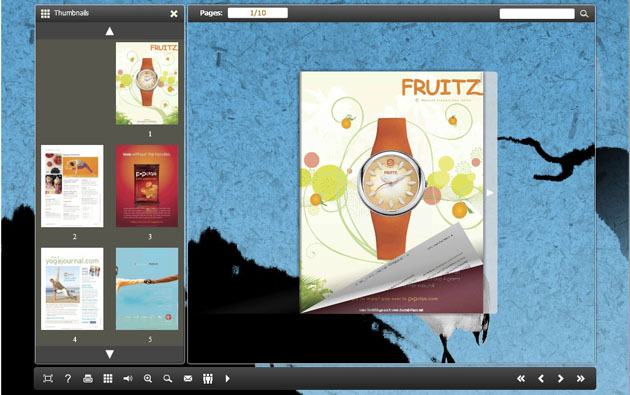Viewport: 630px width, 395px height.
Task: Print the flipbook via printer icon
Action: coord(88,379)
